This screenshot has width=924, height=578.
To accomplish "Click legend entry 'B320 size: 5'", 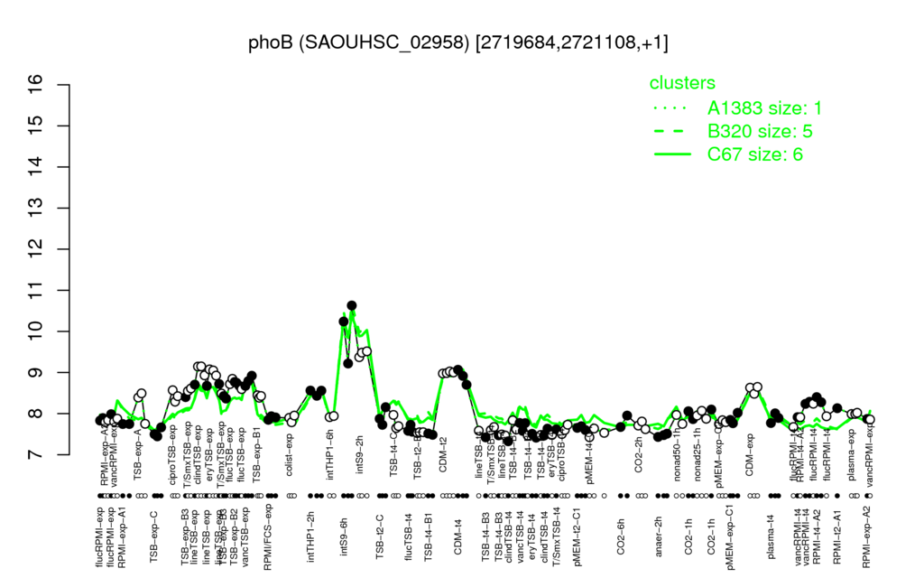I will (760, 131).
